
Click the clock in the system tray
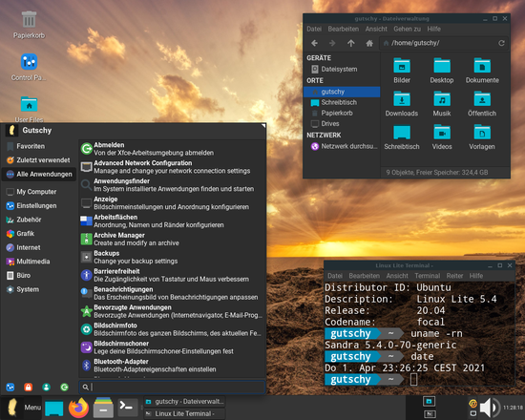pyautogui.click(x=513, y=408)
